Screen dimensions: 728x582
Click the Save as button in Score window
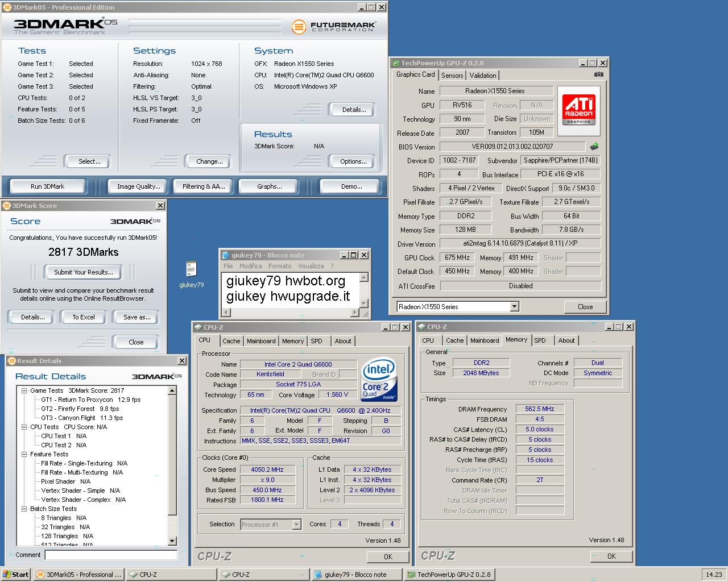(136, 317)
